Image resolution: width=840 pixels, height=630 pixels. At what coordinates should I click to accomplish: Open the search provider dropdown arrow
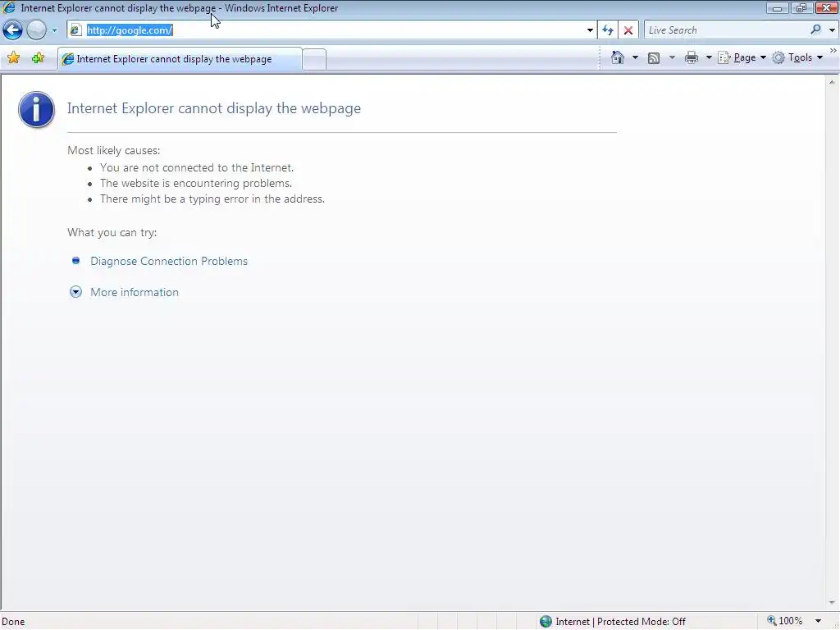tap(832, 30)
